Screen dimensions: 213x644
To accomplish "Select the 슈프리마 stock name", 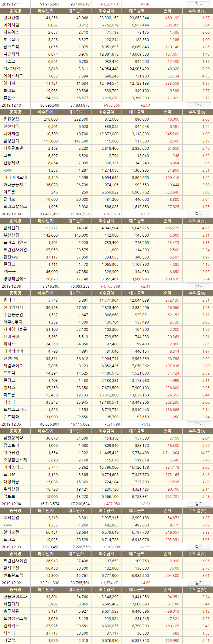I will tap(11, 417).
